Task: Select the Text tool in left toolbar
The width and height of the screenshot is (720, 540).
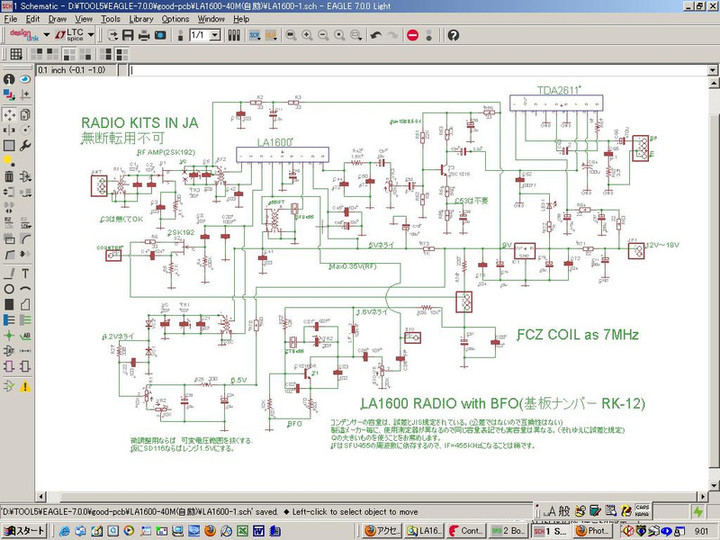Action: pos(23,272)
